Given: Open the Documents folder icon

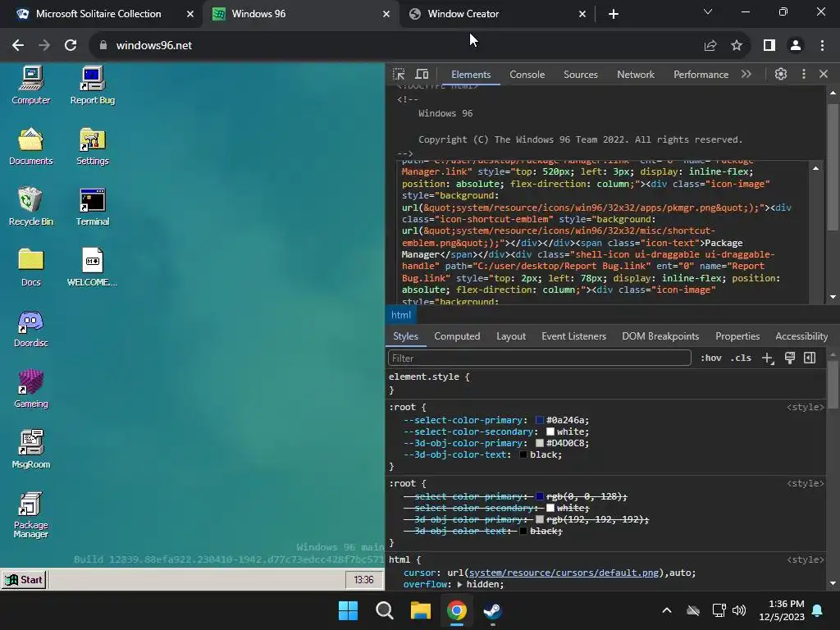Looking at the screenshot, I should click(30, 146).
